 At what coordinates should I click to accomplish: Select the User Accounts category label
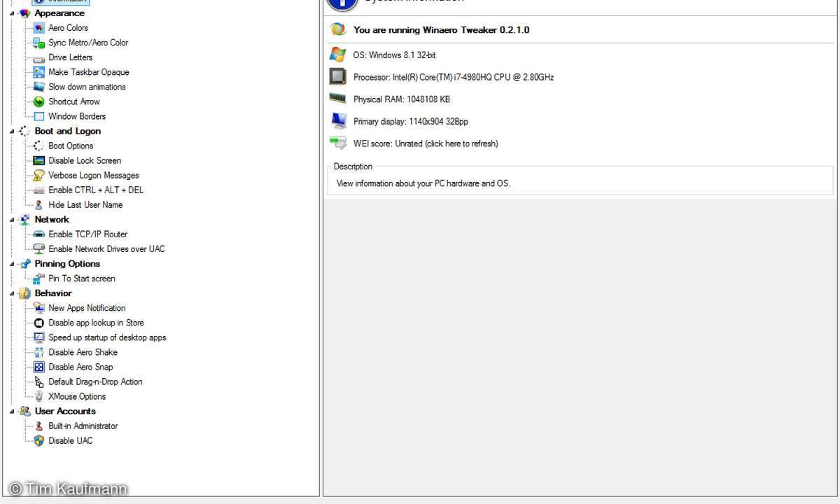point(65,411)
